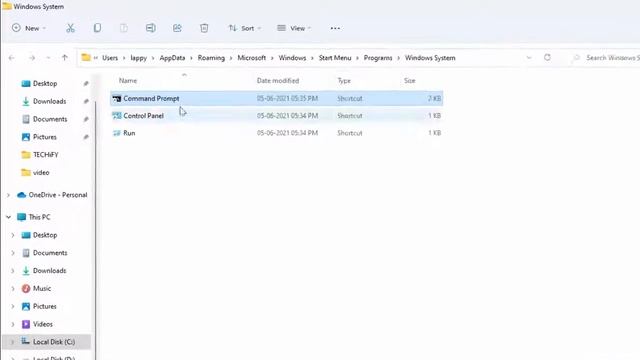Expand Pictures under This PC

[x=13, y=306]
